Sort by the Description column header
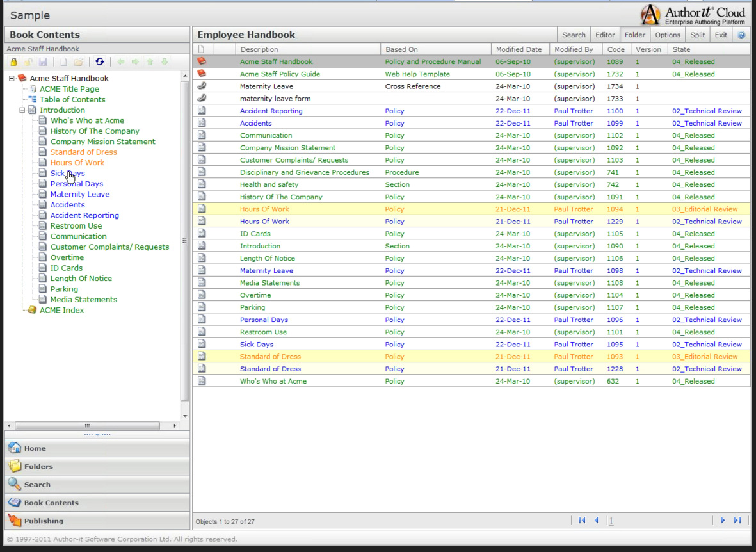This screenshot has width=756, height=552. tap(308, 49)
